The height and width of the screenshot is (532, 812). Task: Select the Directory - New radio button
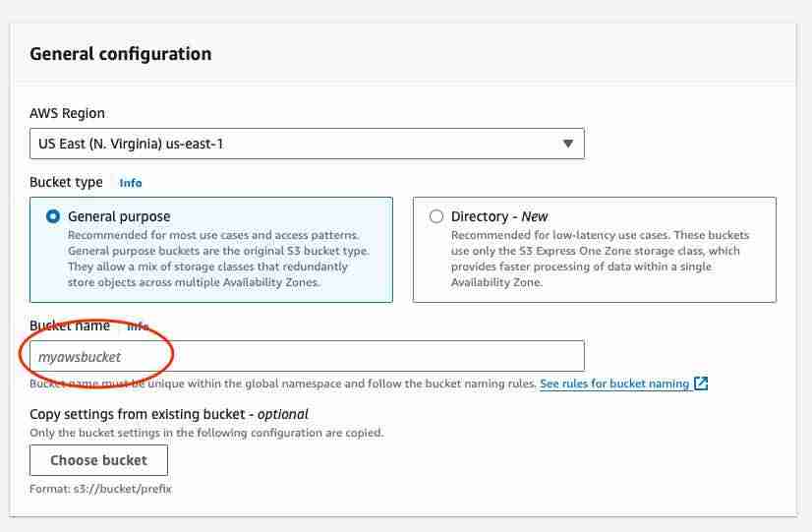point(436,216)
